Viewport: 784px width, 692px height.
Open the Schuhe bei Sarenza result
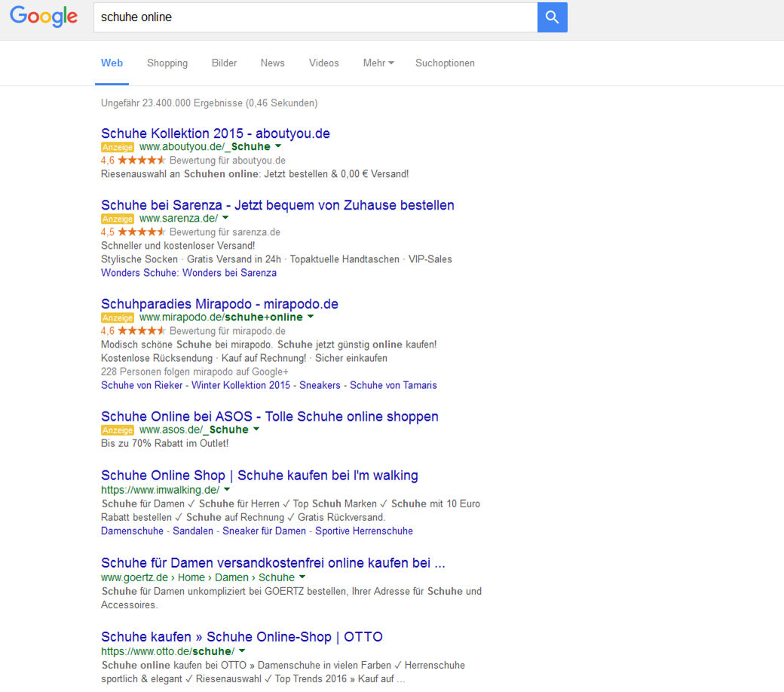click(277, 205)
